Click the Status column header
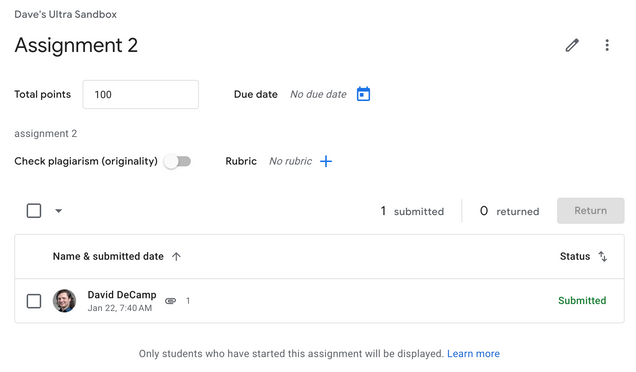The height and width of the screenshot is (372, 636). [x=575, y=256]
